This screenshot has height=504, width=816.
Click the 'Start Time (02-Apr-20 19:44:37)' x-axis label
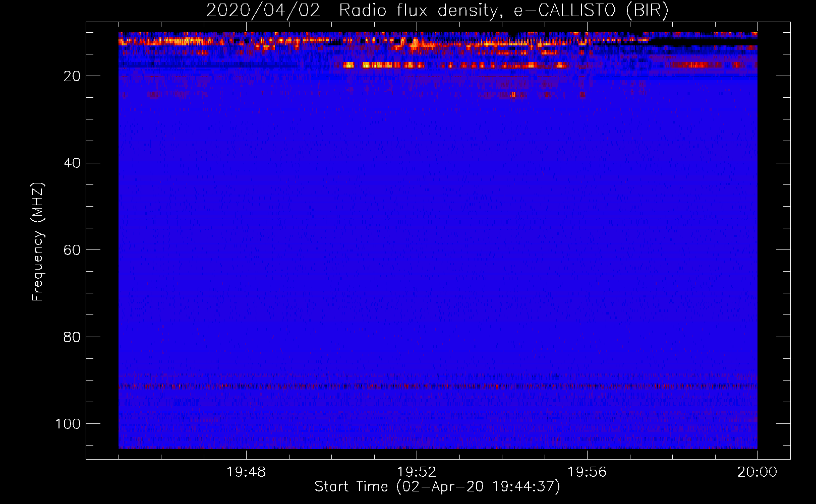[x=437, y=487]
